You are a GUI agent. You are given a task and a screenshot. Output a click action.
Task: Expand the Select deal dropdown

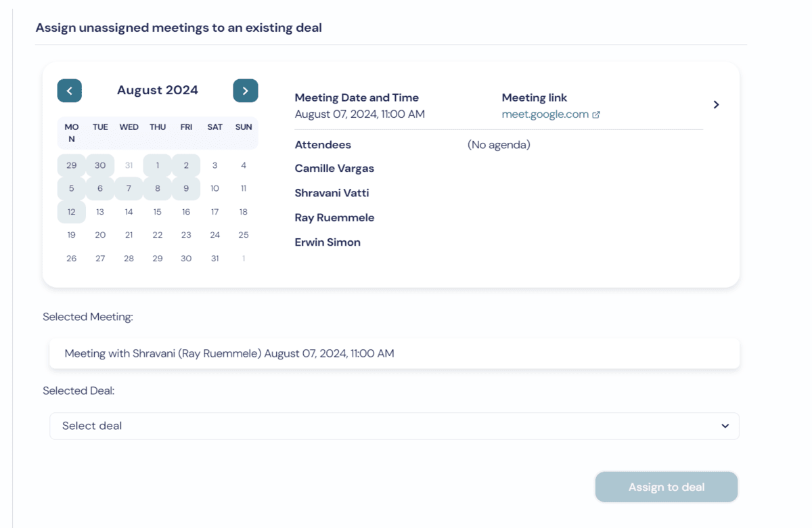tap(394, 426)
